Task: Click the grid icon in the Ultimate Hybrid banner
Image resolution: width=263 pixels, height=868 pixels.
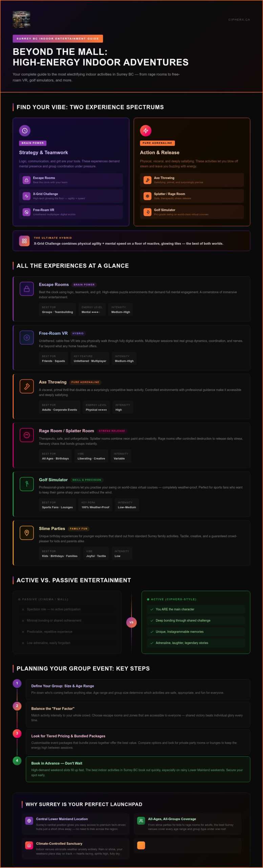Action: coord(24,241)
